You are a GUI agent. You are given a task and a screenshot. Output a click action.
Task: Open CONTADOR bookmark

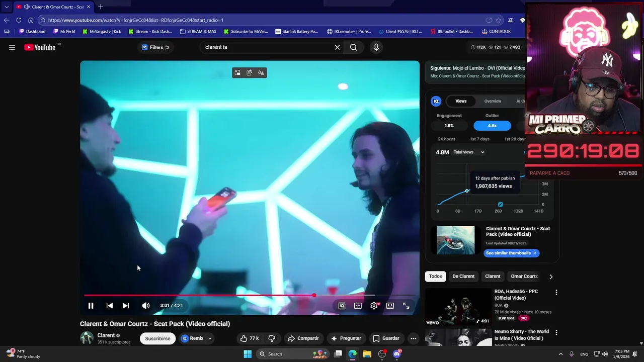tap(496, 31)
